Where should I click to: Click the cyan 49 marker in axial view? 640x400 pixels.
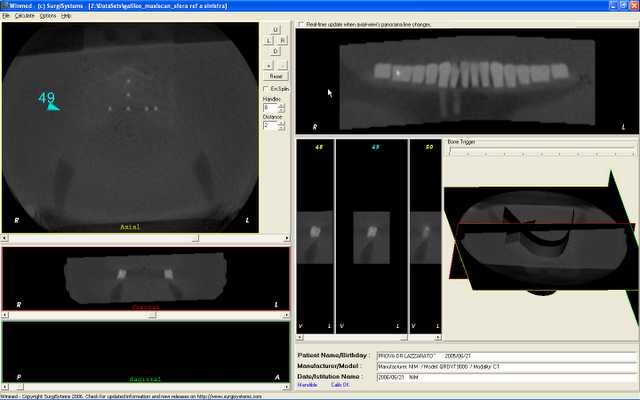pos(48,100)
